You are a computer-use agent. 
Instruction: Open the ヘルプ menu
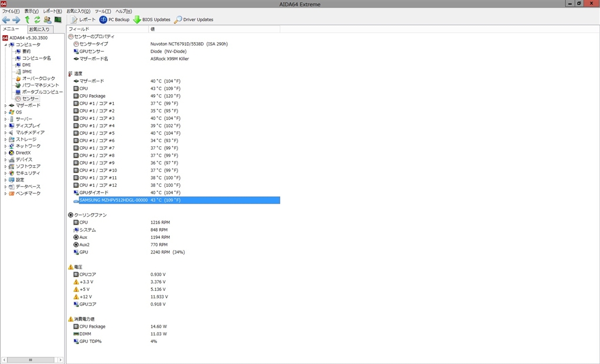[x=124, y=11]
